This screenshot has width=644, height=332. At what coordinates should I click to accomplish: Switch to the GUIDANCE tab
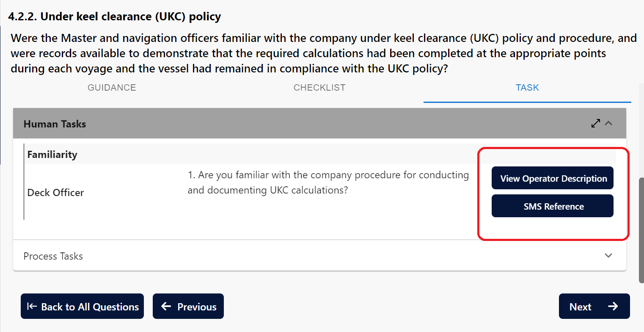[112, 88]
